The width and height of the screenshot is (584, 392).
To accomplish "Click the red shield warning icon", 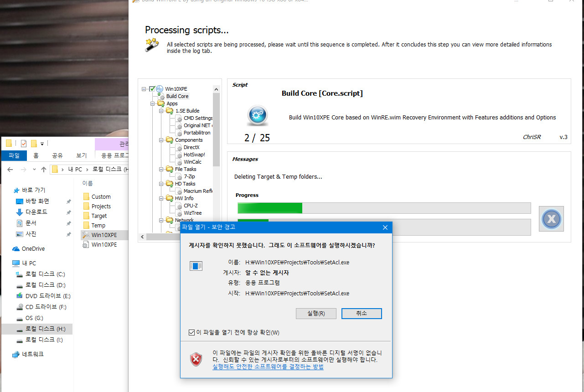I will [196, 359].
